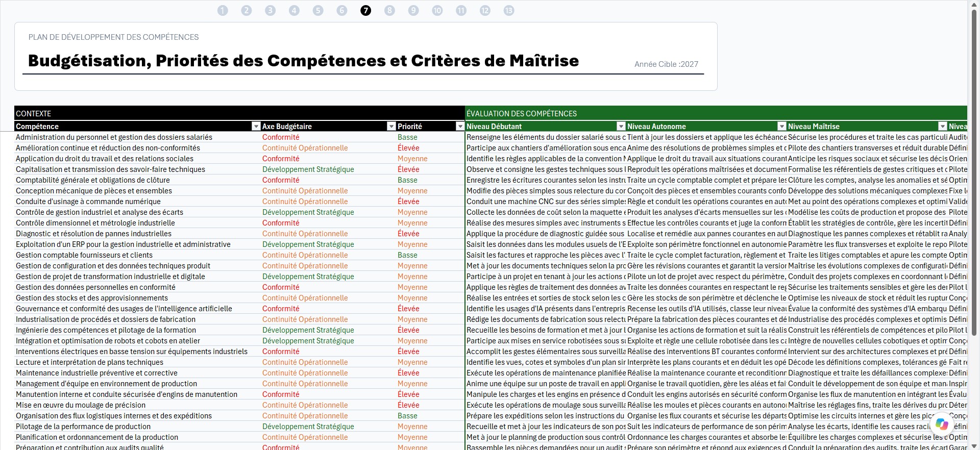Go to step 11 circle
The height and width of the screenshot is (450, 980).
[x=461, y=10]
